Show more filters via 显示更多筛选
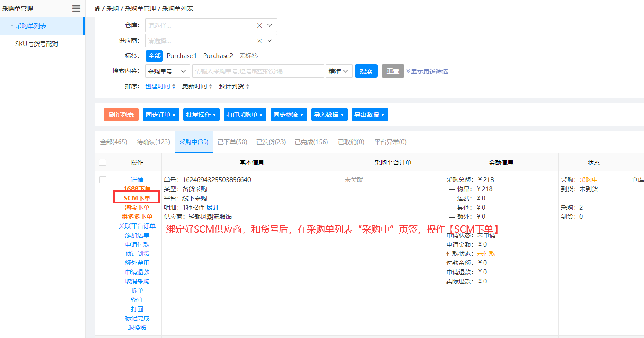Viewport: 644px width, 338px height. tap(427, 71)
